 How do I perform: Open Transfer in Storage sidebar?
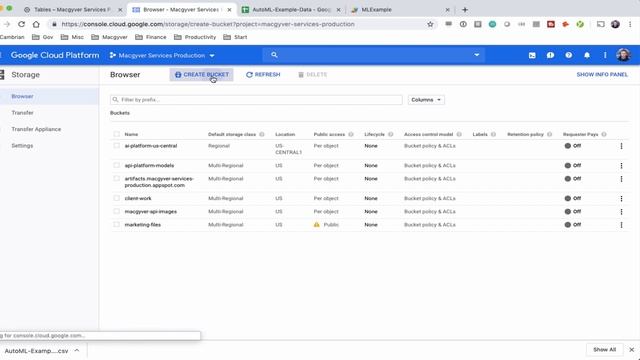[x=22, y=113]
